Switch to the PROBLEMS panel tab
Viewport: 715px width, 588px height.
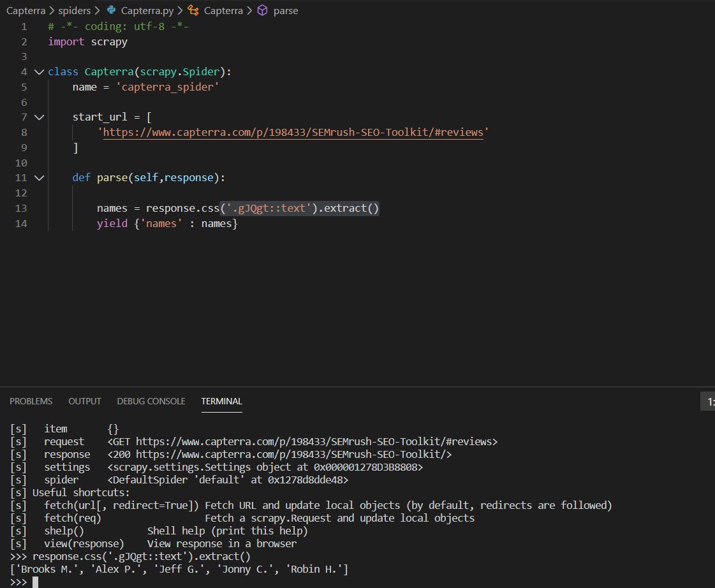pos(31,401)
